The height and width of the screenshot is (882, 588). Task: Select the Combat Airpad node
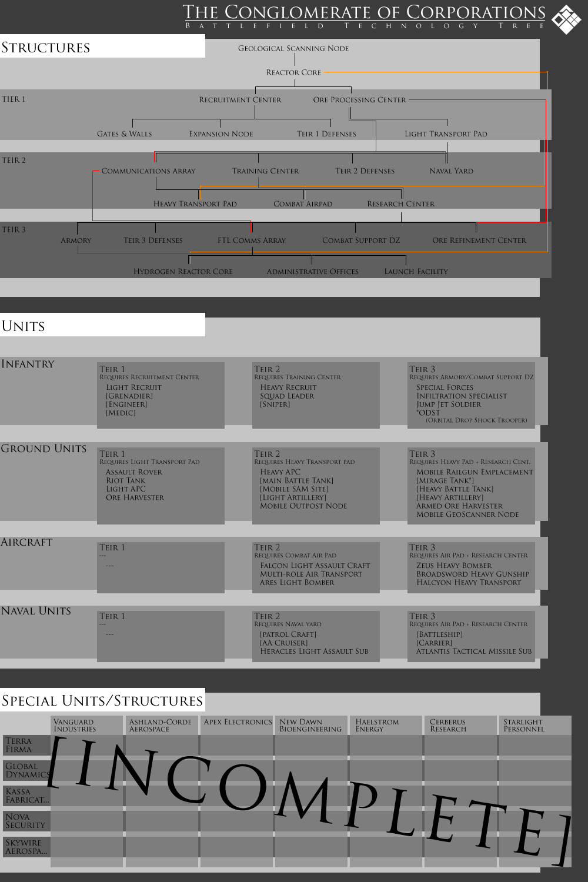[303, 204]
